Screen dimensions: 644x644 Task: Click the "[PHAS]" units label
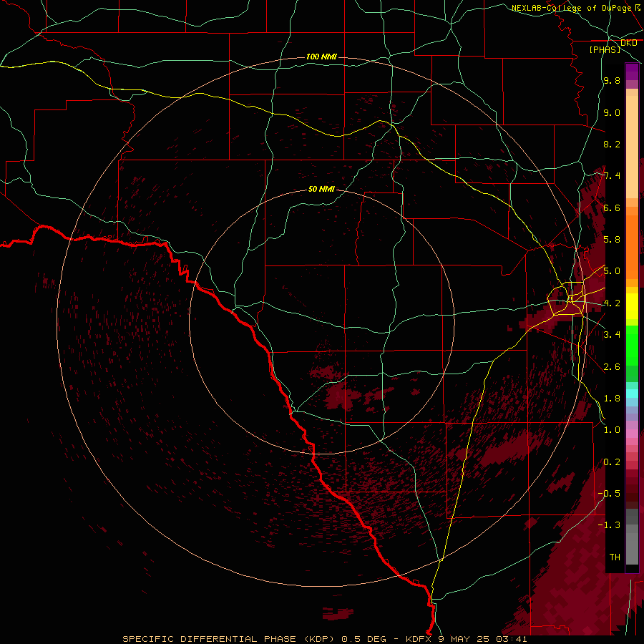[x=605, y=49]
